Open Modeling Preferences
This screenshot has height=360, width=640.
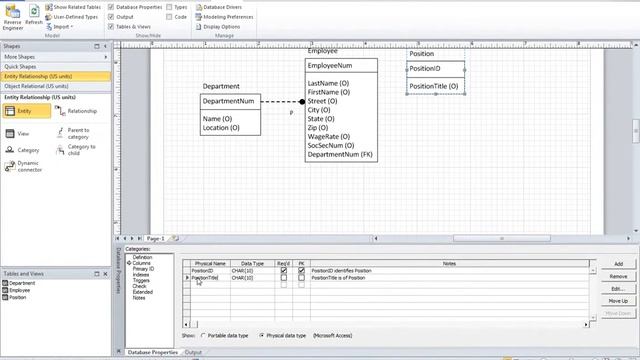click(x=224, y=17)
